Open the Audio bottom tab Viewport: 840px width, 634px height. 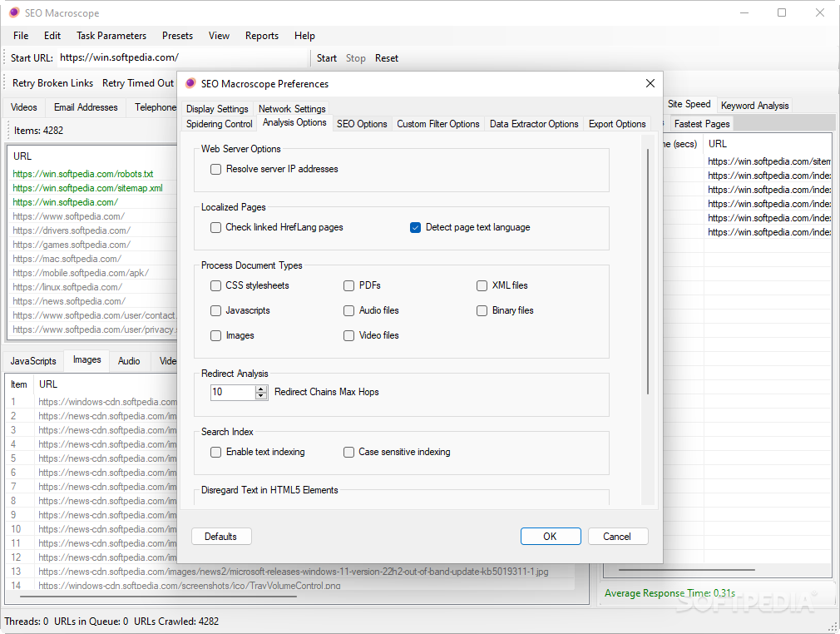pyautogui.click(x=129, y=361)
